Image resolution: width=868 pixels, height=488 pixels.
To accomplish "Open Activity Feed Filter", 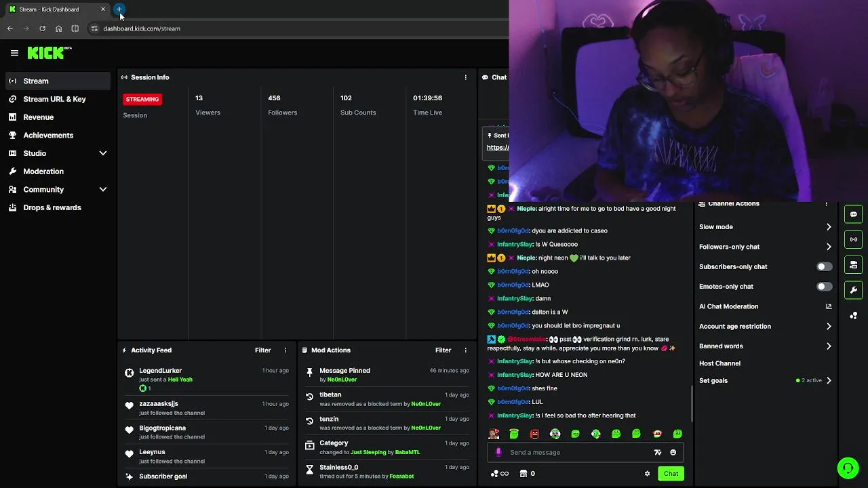I will [x=262, y=350].
